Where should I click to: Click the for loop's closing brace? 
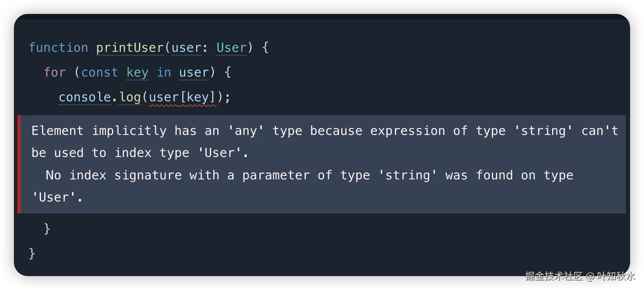coord(47,229)
